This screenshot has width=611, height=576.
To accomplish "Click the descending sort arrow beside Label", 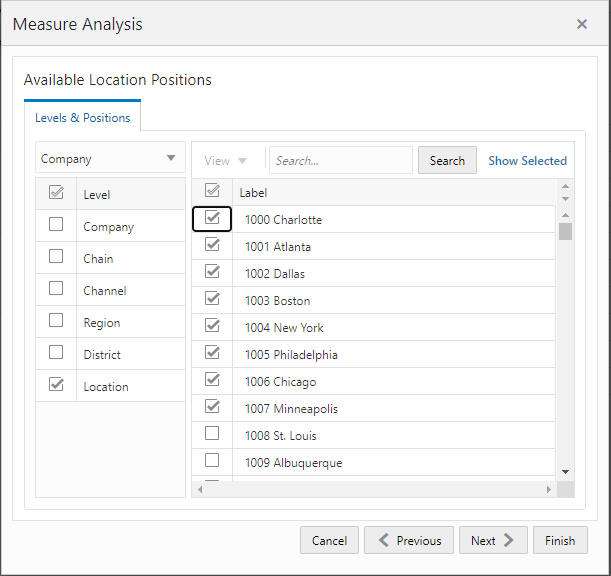I will [565, 199].
